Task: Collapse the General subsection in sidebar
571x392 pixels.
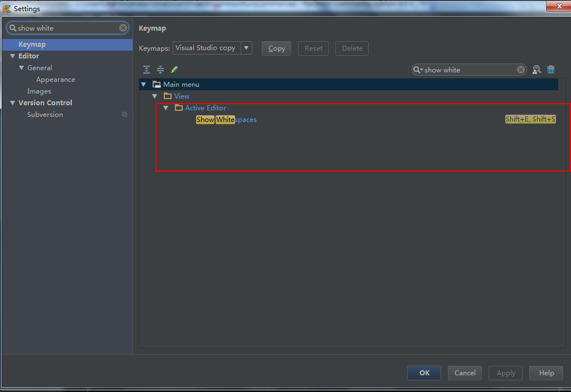Action: pyautogui.click(x=22, y=68)
